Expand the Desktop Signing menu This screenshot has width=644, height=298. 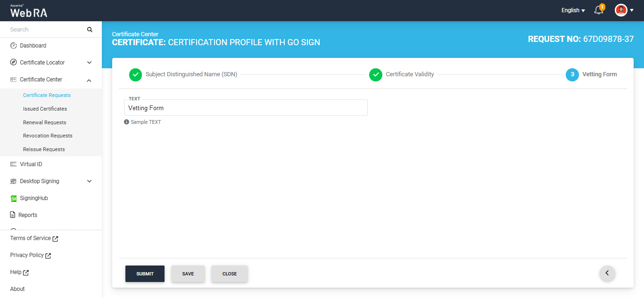(89, 181)
